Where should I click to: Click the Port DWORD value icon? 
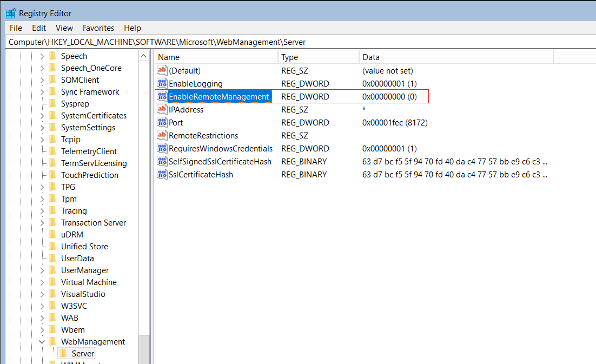click(x=162, y=122)
